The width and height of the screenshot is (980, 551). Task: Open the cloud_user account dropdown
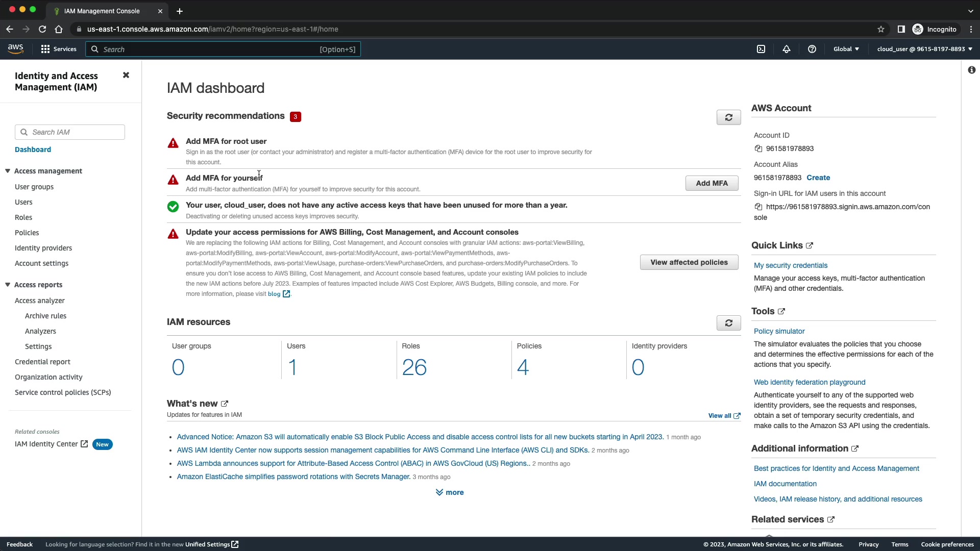coord(924,49)
